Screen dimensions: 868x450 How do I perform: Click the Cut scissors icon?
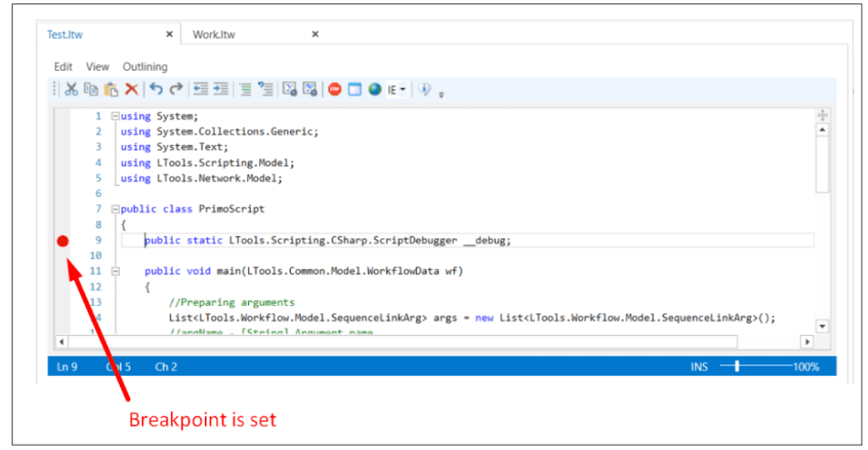(72, 90)
